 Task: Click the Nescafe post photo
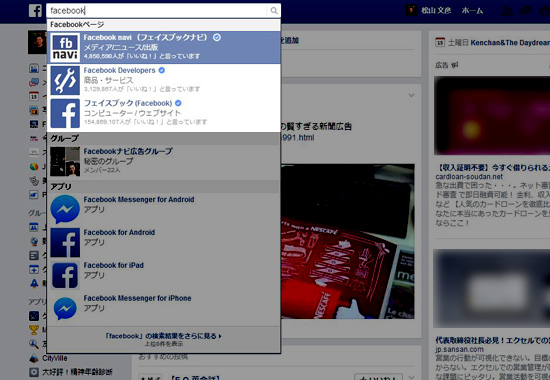pos(348,241)
